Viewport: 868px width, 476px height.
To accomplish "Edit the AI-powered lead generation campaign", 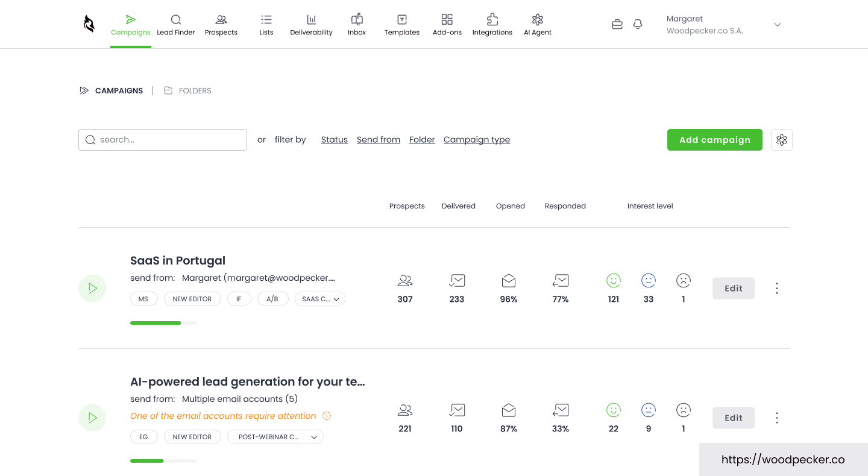I will coord(734,418).
